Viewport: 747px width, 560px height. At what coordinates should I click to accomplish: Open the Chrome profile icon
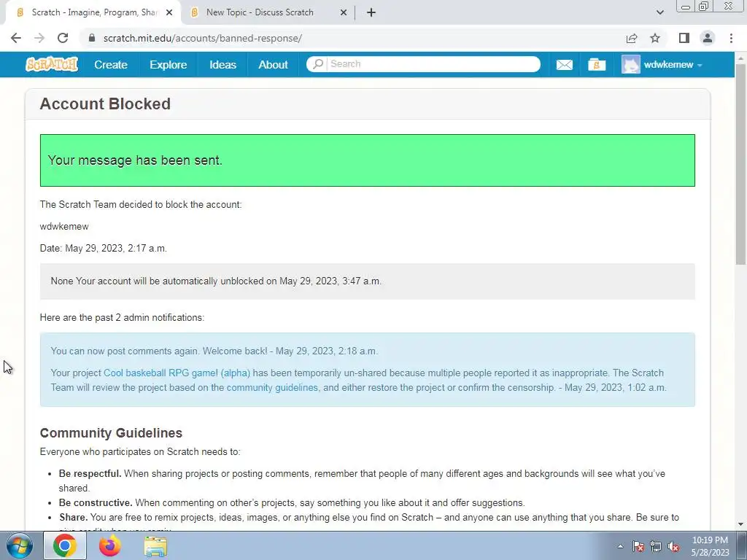pyautogui.click(x=708, y=38)
